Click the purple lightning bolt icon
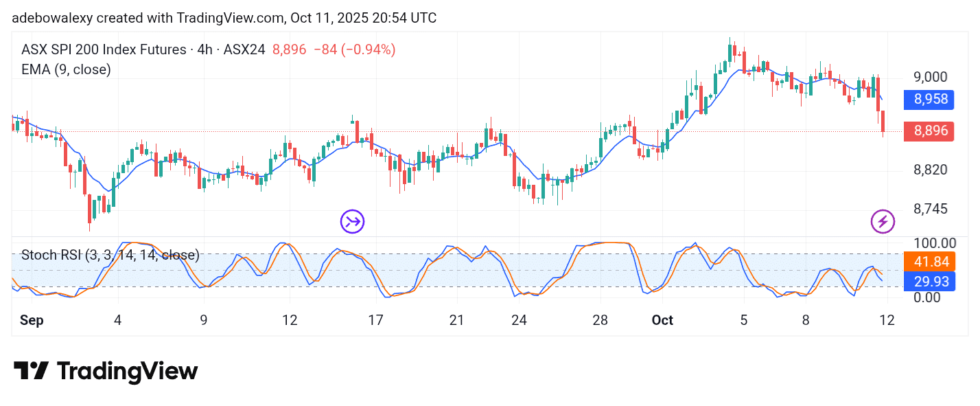This screenshot has height=406, width=980. click(x=883, y=221)
